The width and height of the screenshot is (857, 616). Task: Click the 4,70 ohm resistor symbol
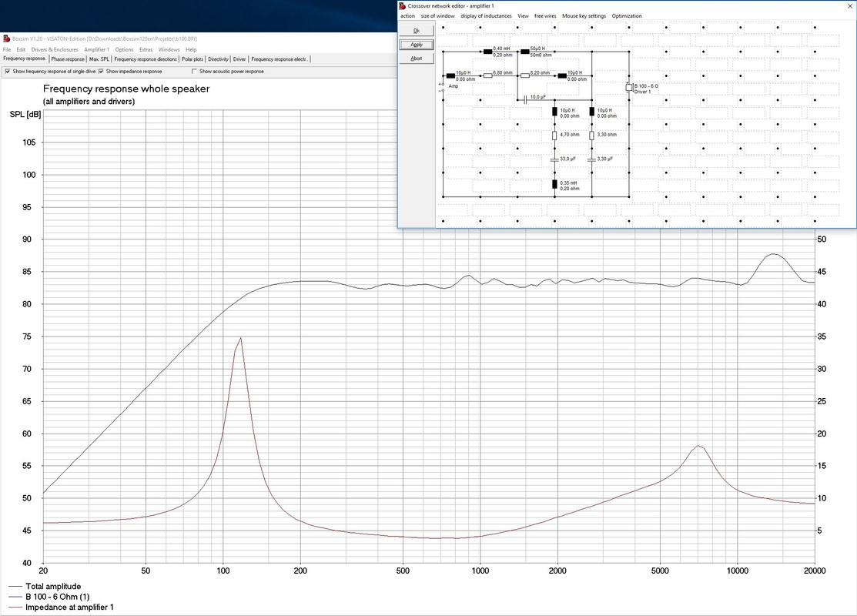click(x=554, y=136)
